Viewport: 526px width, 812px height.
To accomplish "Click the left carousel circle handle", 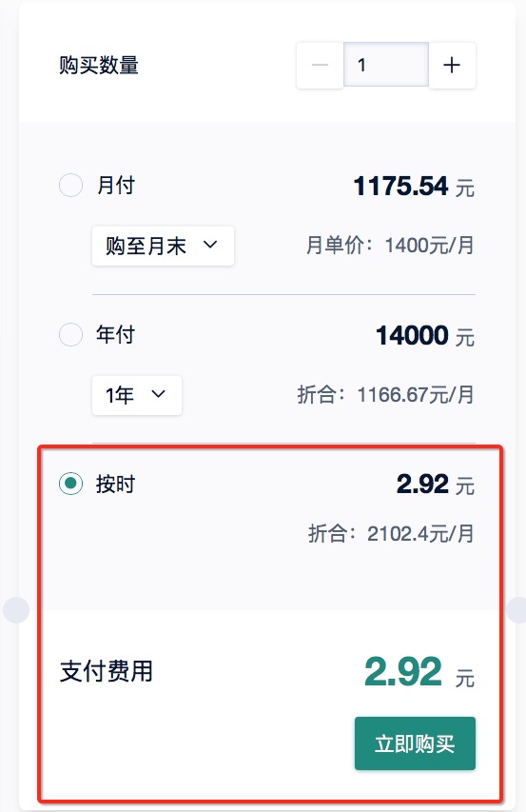I will click(x=16, y=609).
